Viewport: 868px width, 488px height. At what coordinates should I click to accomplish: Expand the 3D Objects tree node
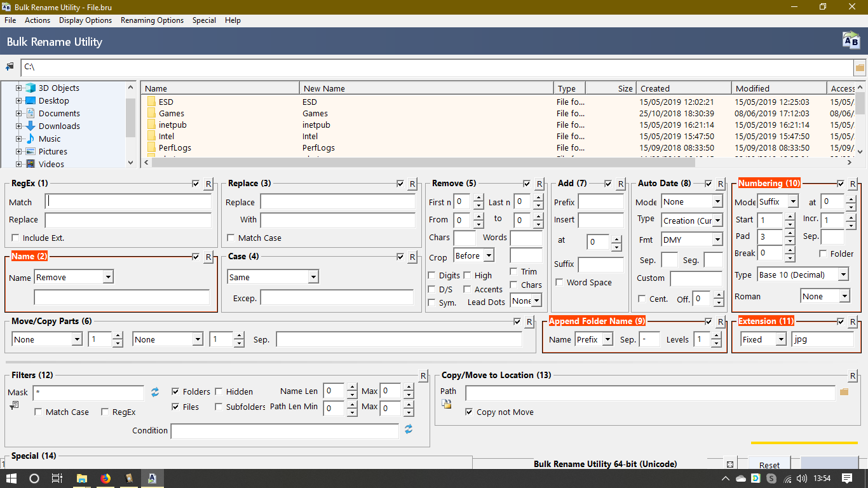(x=19, y=88)
